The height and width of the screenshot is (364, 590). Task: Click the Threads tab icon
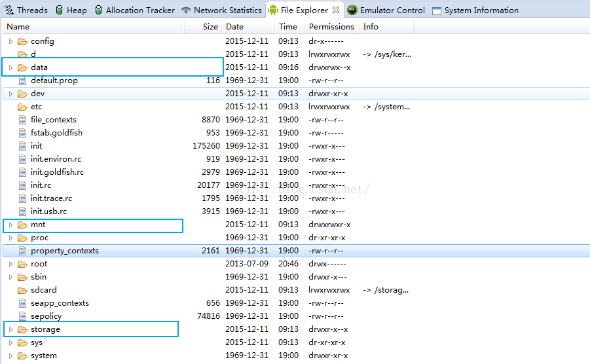9,10
